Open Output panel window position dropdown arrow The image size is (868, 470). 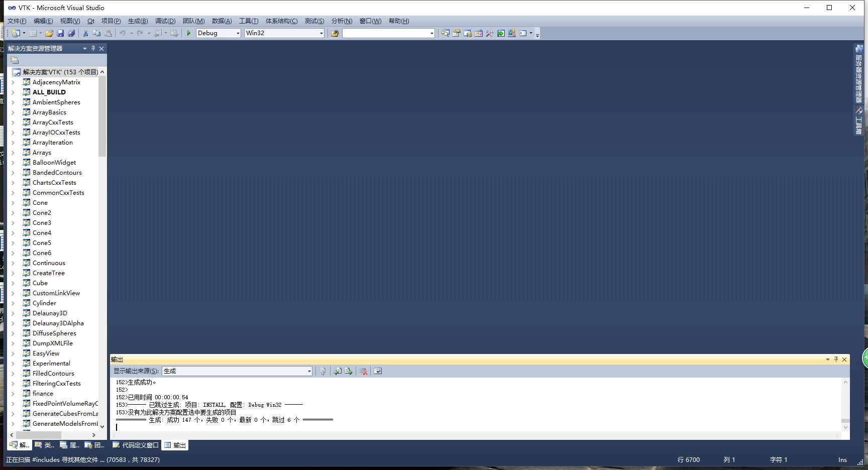(x=827, y=359)
